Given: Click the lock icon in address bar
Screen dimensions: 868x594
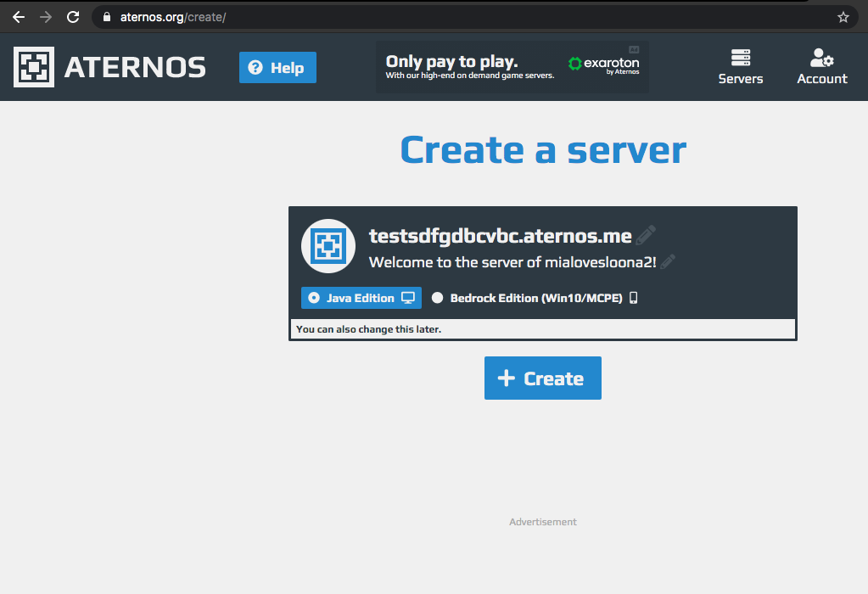Looking at the screenshot, I should (107, 17).
